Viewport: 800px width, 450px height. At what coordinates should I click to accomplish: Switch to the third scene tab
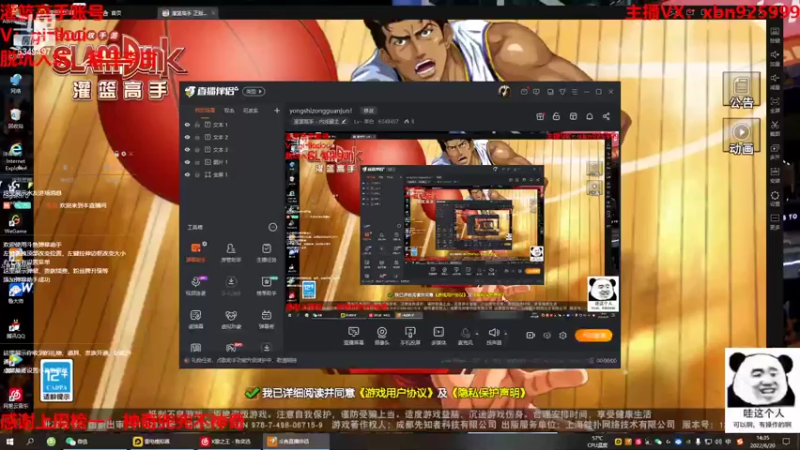250,110
